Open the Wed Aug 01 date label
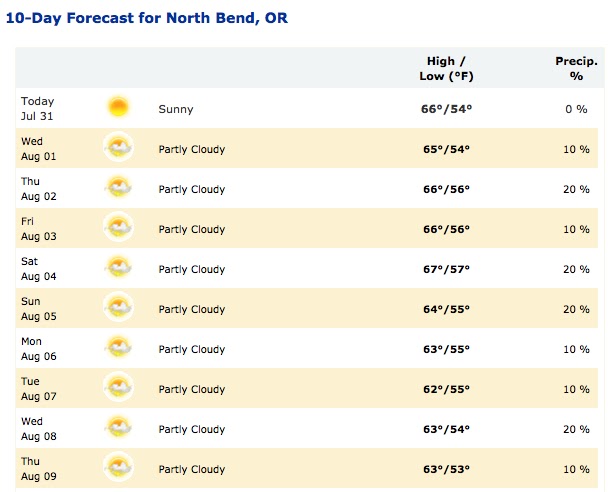The width and height of the screenshot is (608, 492). click(x=38, y=149)
